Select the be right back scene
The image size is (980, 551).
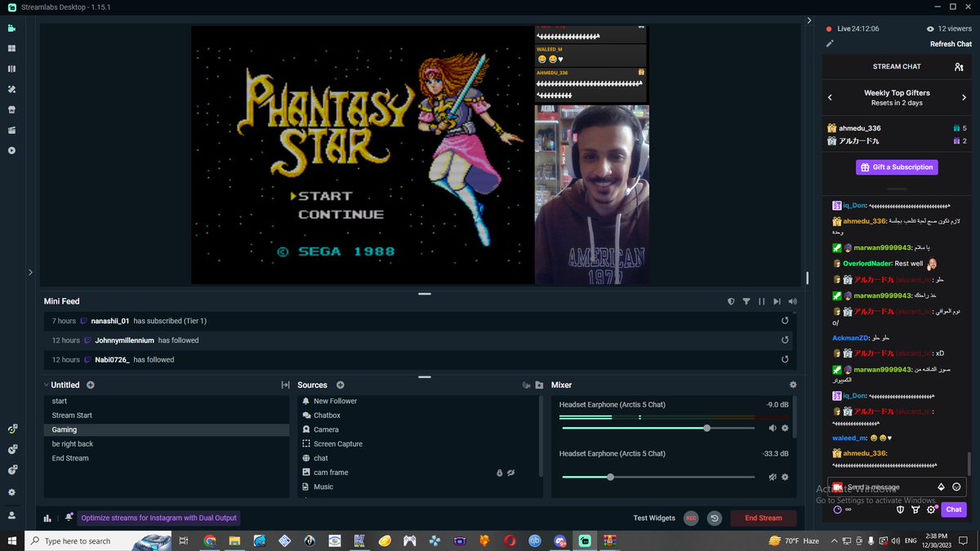[x=167, y=444]
